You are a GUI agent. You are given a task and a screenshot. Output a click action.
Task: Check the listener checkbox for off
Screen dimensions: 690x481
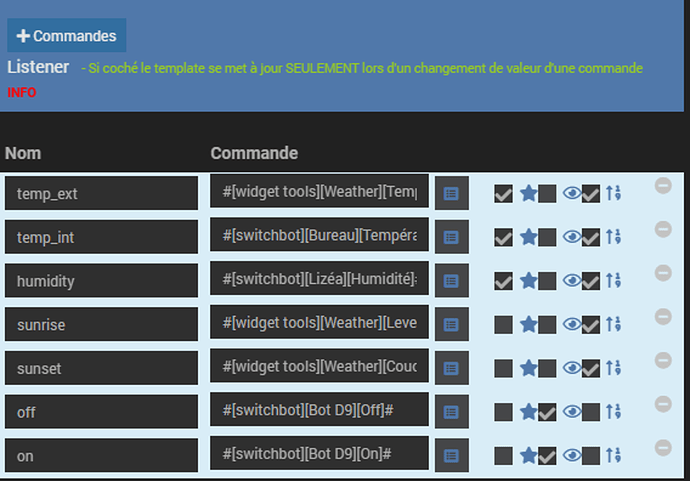pyautogui.click(x=503, y=412)
